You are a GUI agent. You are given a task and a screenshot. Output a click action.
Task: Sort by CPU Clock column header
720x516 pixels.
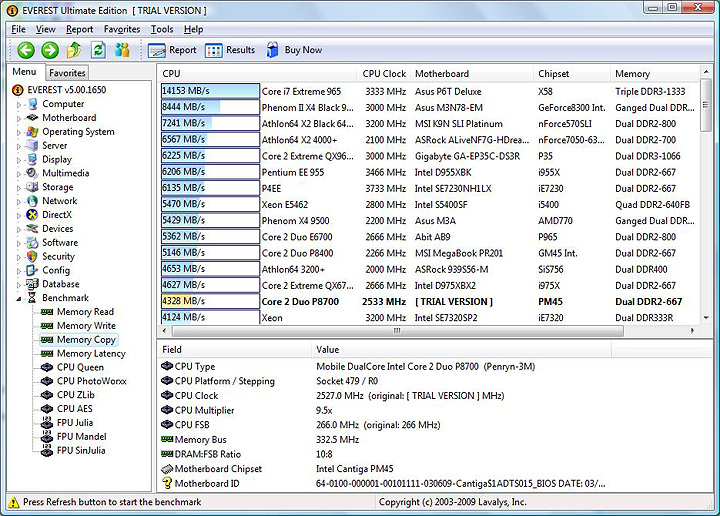pos(384,73)
